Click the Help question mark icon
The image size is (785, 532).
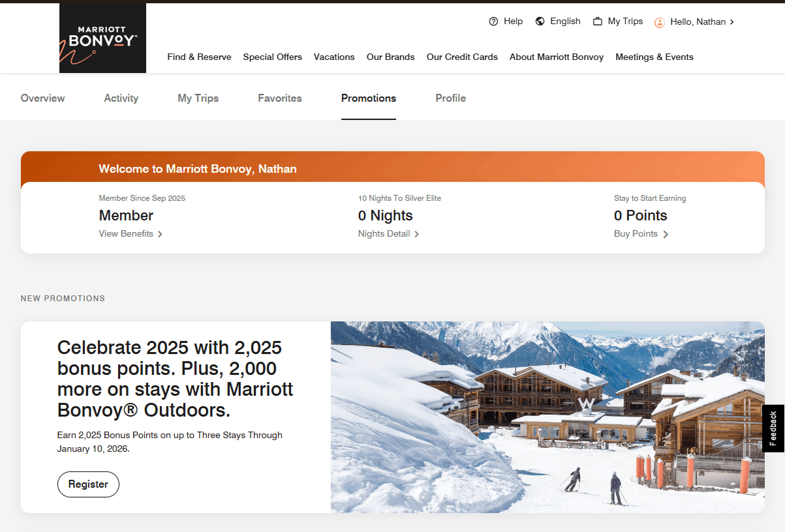click(493, 22)
